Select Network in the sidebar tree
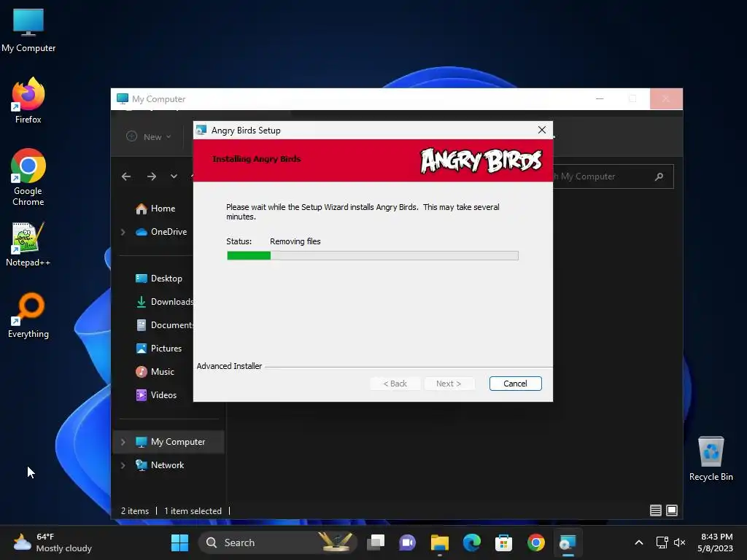This screenshot has height=560, width=747. pyautogui.click(x=160, y=465)
